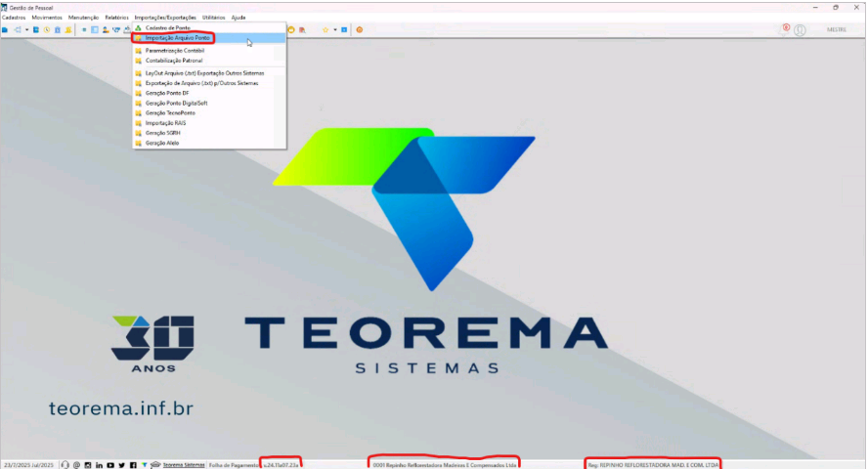Click the @ email icon in status bar
The width and height of the screenshot is (868, 469).
pos(76,465)
